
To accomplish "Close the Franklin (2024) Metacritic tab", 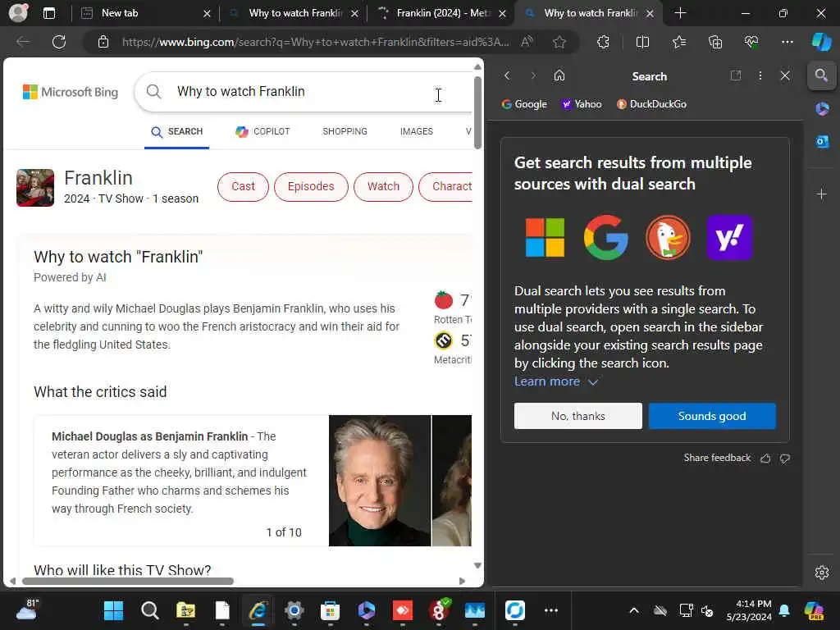I will tap(502, 13).
